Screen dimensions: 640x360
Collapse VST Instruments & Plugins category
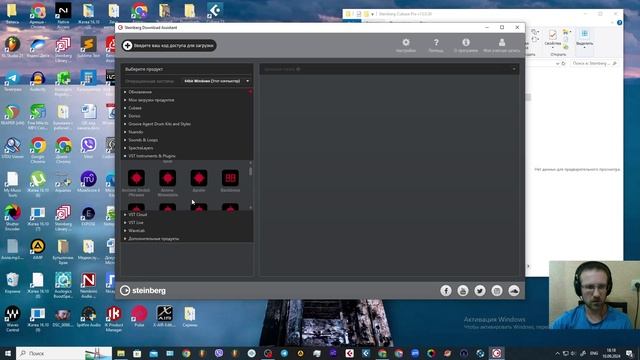point(151,156)
